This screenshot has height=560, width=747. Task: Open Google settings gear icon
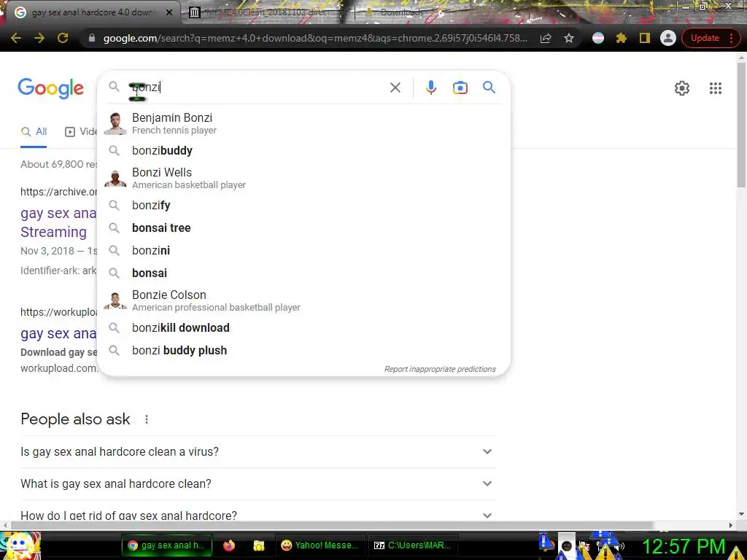coord(682,88)
